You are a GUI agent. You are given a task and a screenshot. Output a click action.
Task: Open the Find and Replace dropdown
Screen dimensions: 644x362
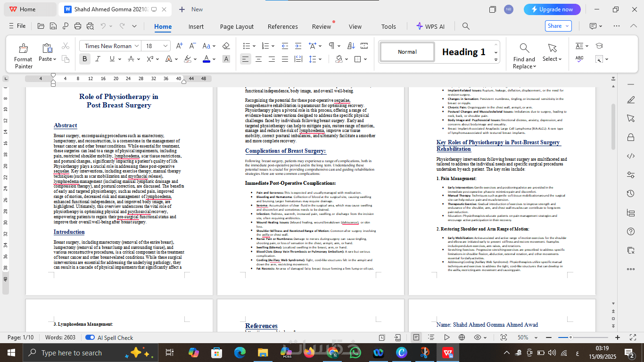coord(534,66)
